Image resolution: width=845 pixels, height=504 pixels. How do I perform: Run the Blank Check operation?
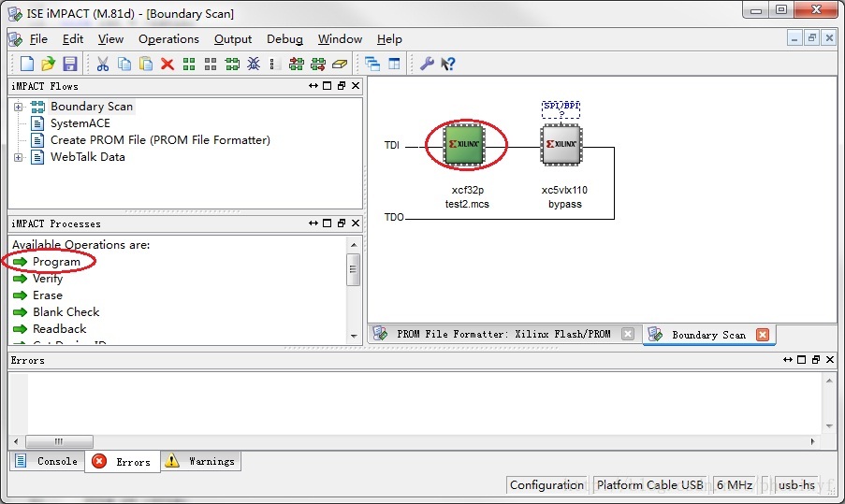(66, 311)
